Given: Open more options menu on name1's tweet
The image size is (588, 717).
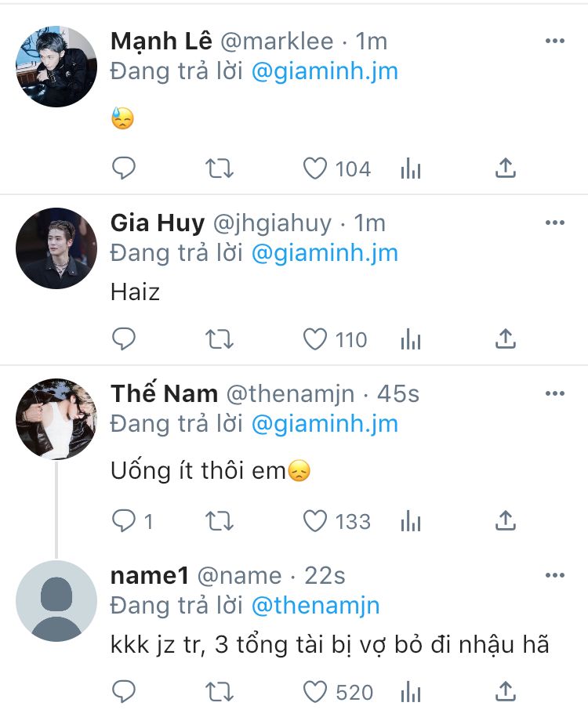Looking at the screenshot, I should click(x=555, y=575).
